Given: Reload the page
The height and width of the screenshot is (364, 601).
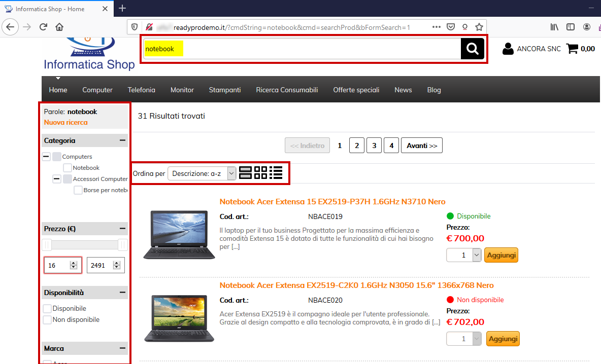Looking at the screenshot, I should click(43, 27).
